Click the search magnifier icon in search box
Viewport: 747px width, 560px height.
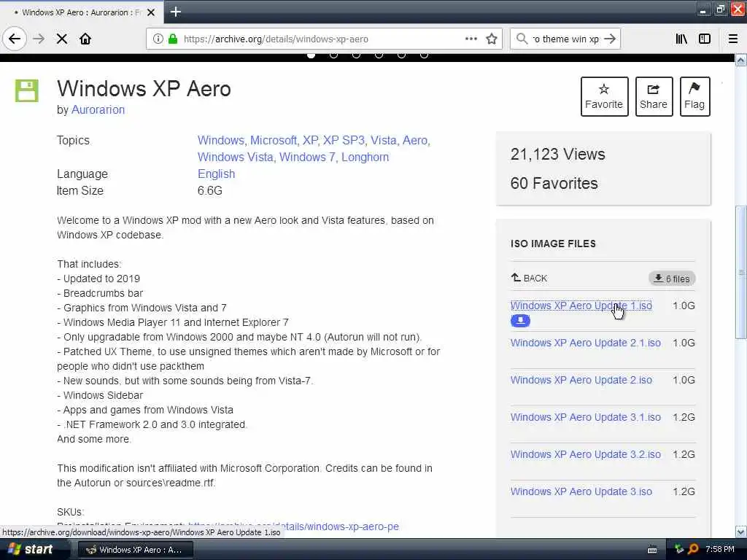coord(522,39)
